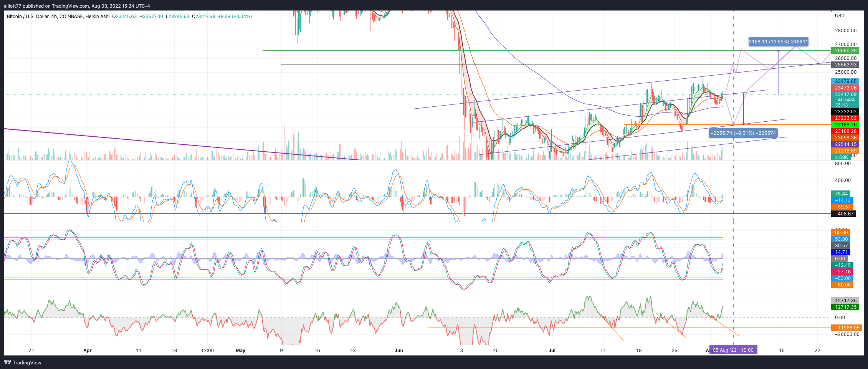Image resolution: width=868 pixels, height=369 pixels.
Task: Click the low value L23245.63
Action: [177, 17]
